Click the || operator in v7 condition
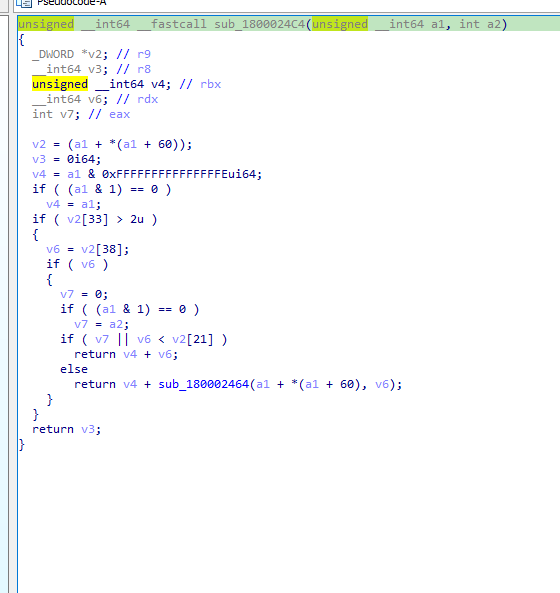560x593 pixels. pyautogui.click(x=123, y=339)
